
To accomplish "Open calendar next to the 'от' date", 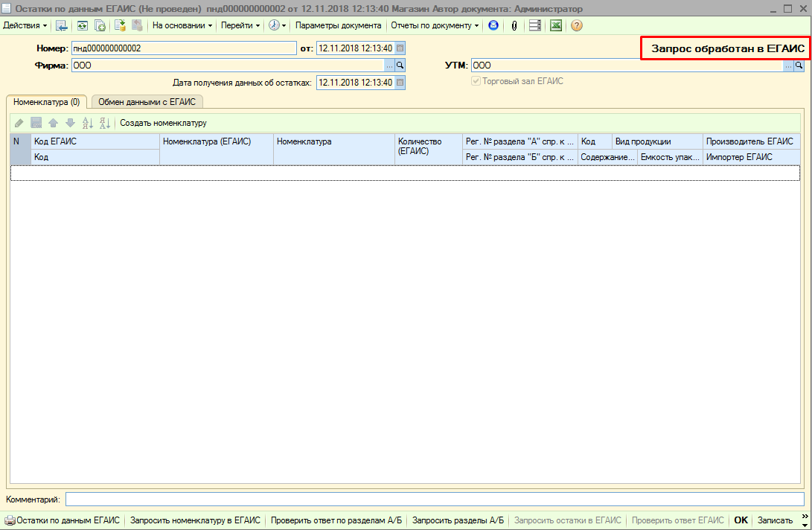I will (x=400, y=48).
